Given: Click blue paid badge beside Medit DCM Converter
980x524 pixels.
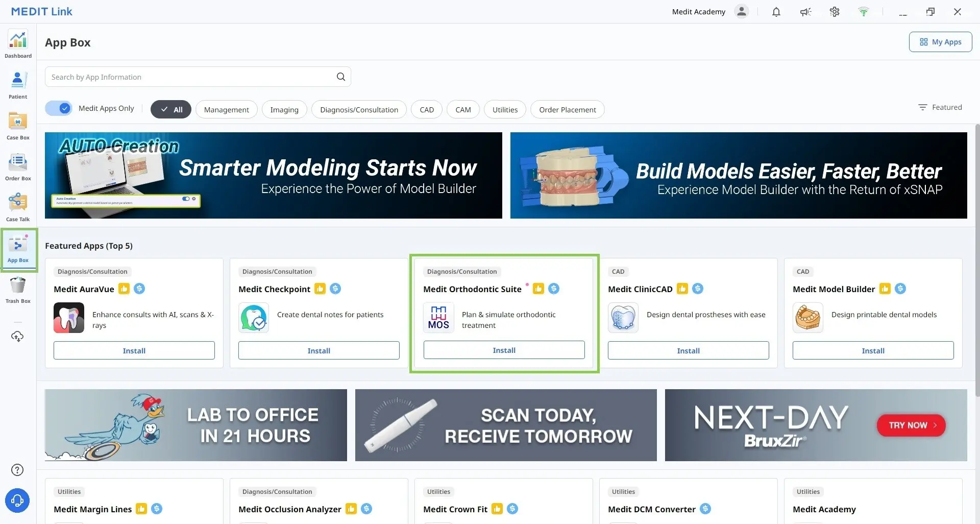Looking at the screenshot, I should (x=705, y=509).
